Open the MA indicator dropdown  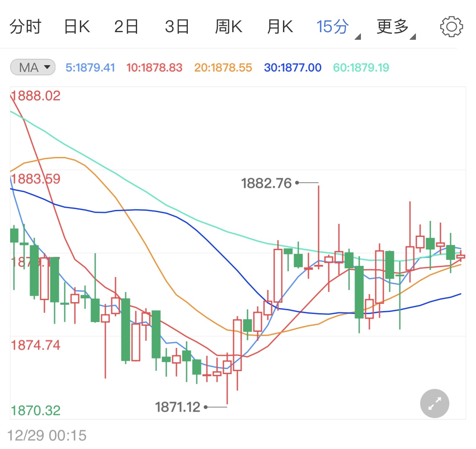coord(33,67)
